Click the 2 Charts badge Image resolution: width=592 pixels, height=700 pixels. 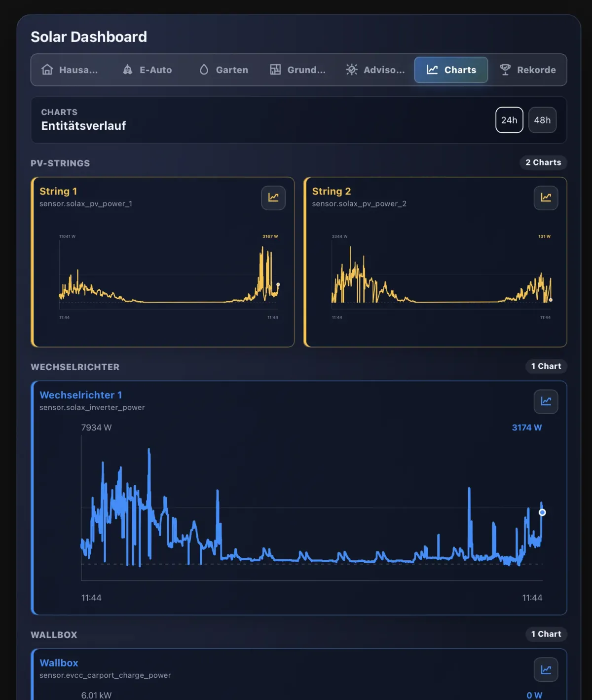(x=543, y=162)
